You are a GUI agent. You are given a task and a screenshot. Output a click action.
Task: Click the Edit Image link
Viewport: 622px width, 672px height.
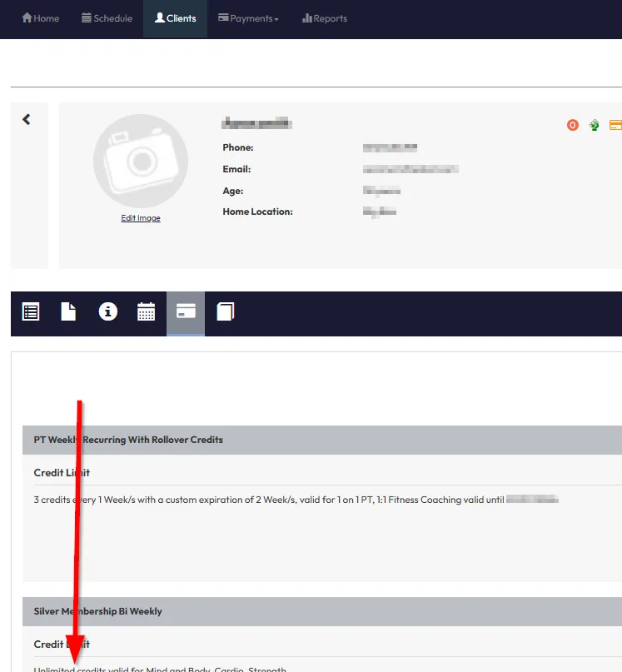coord(141,218)
